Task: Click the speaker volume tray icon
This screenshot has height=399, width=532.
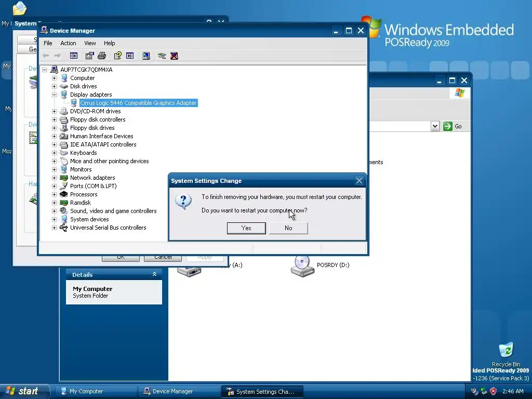Action: [474, 391]
